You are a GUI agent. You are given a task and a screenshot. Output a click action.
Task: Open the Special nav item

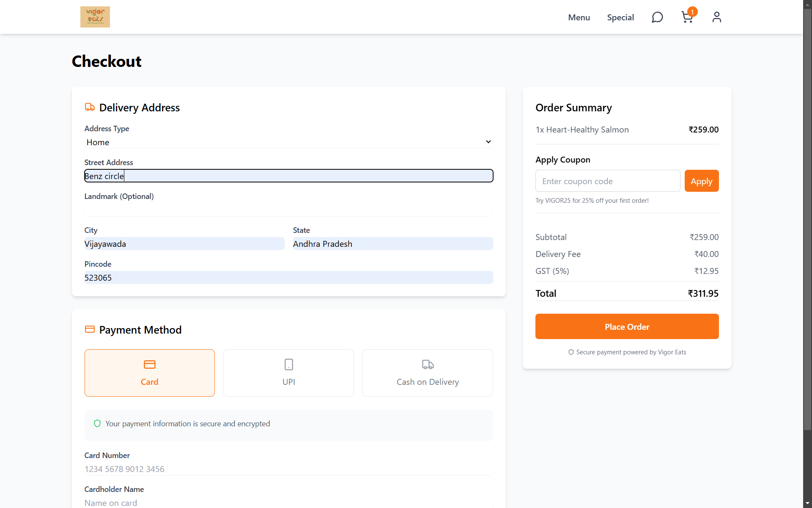click(x=620, y=17)
